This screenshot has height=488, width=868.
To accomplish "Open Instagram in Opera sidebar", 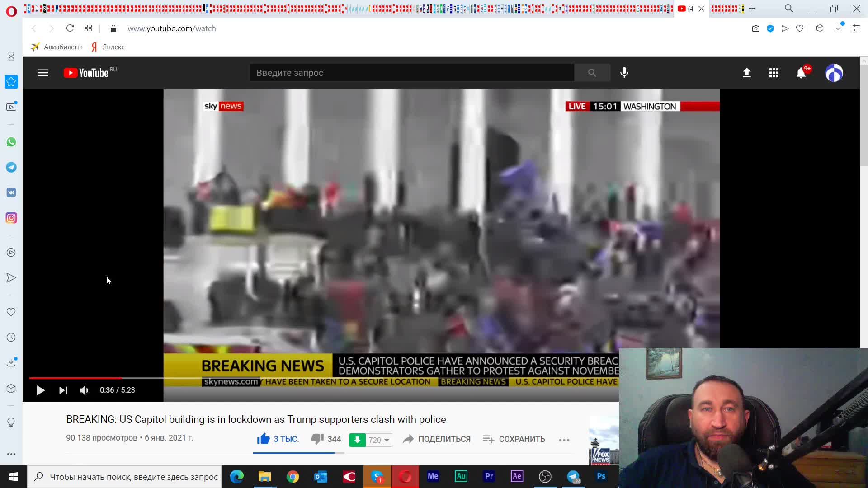I will 11,218.
